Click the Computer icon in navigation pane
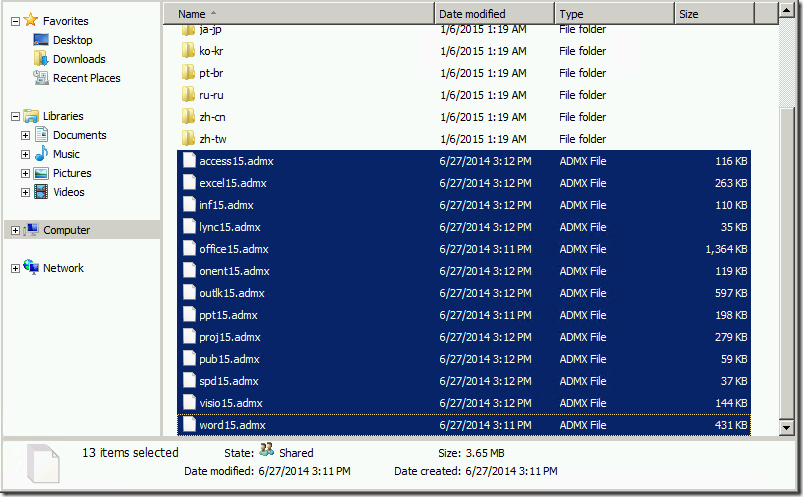803x497 pixels. tap(32, 230)
